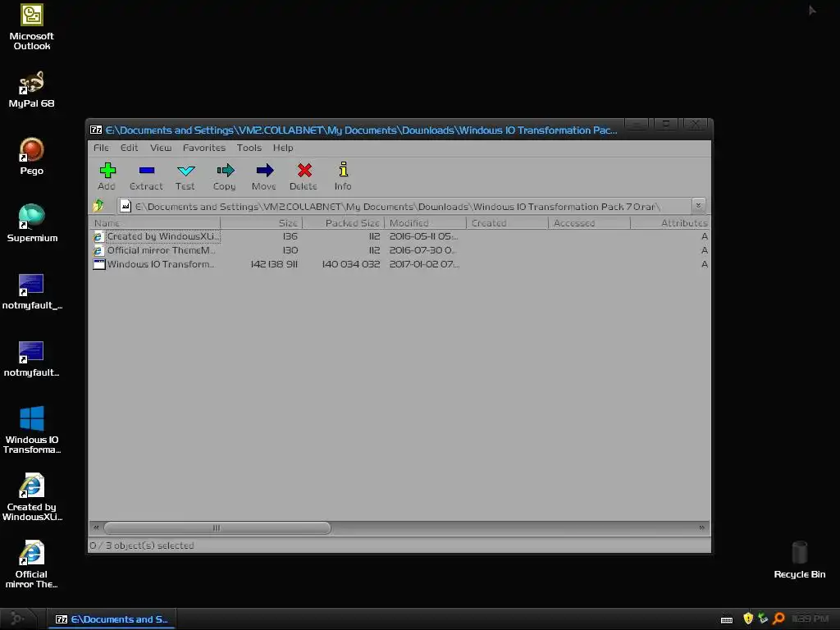Screen dimensions: 840x630
Task: Select the Supermium desktop shortcut
Action: pyautogui.click(x=32, y=223)
